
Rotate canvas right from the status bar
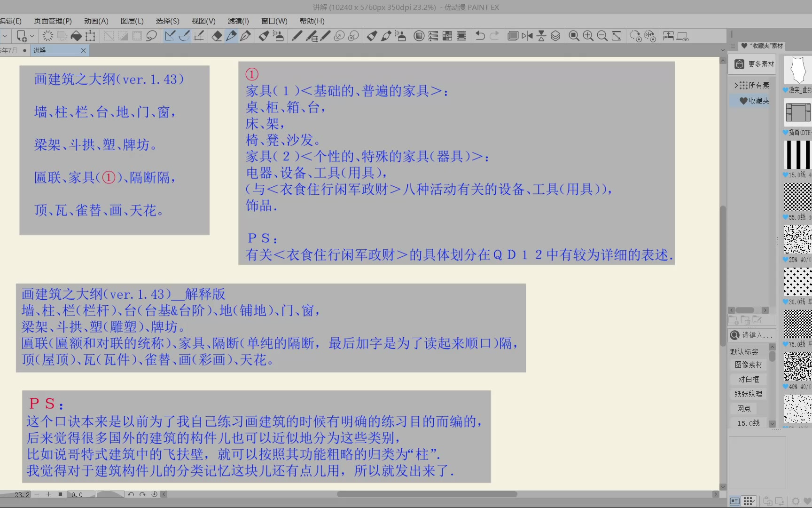click(142, 494)
